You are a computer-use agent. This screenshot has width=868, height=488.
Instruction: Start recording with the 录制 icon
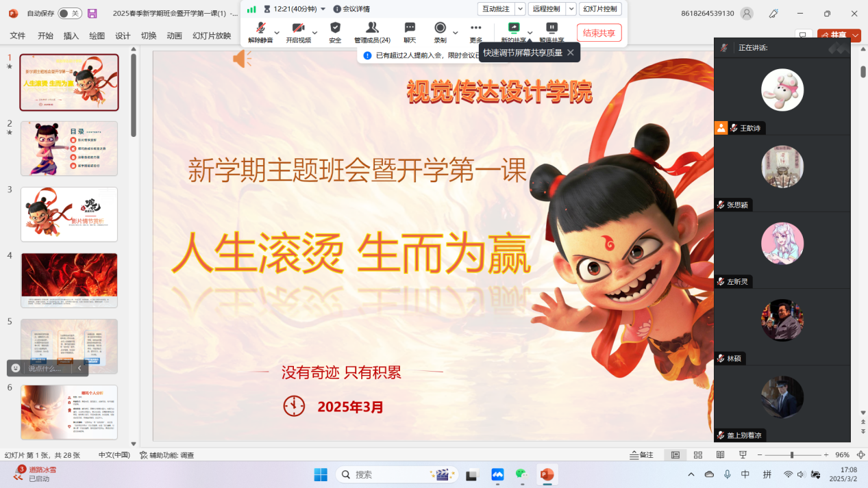[441, 28]
